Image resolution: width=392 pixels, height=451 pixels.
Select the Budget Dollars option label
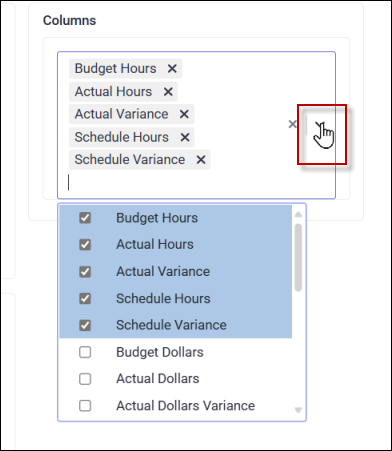pos(160,352)
